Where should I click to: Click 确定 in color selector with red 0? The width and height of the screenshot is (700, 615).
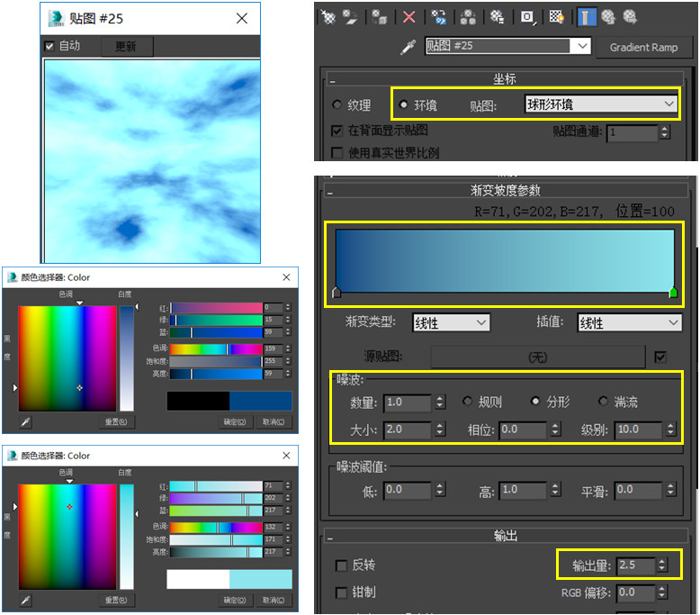tap(234, 421)
